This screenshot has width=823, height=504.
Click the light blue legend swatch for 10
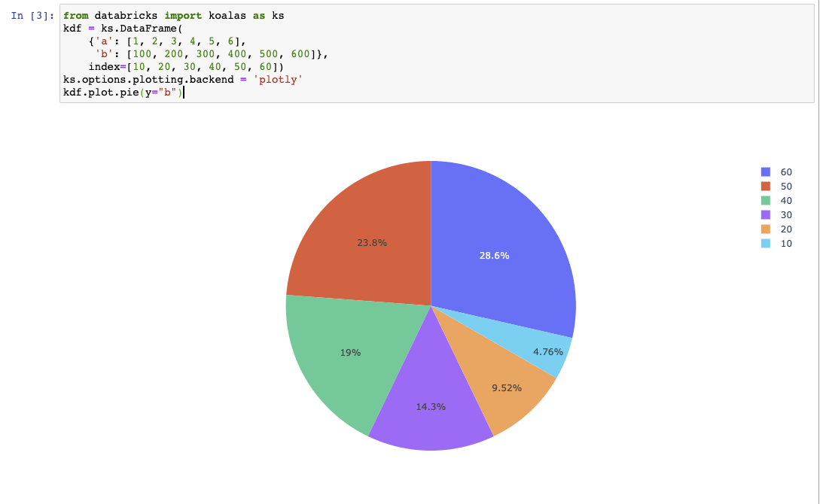pos(766,243)
